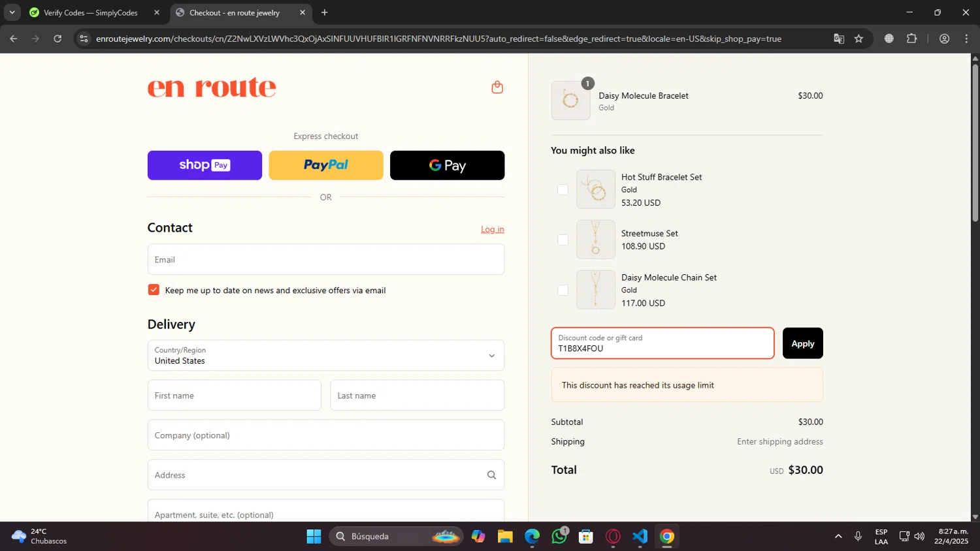Screen dimensions: 980x551
Task: Open the Windows Start menu
Action: pyautogui.click(x=314, y=537)
